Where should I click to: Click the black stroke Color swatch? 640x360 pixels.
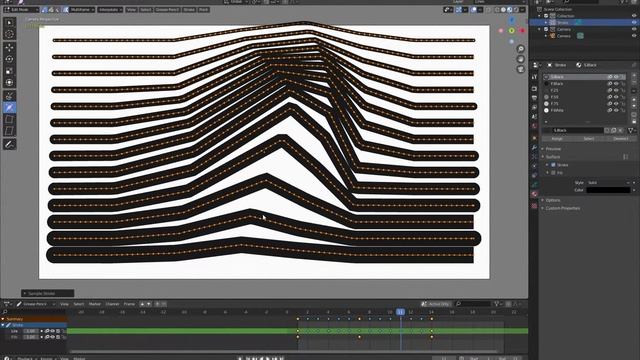click(609, 190)
